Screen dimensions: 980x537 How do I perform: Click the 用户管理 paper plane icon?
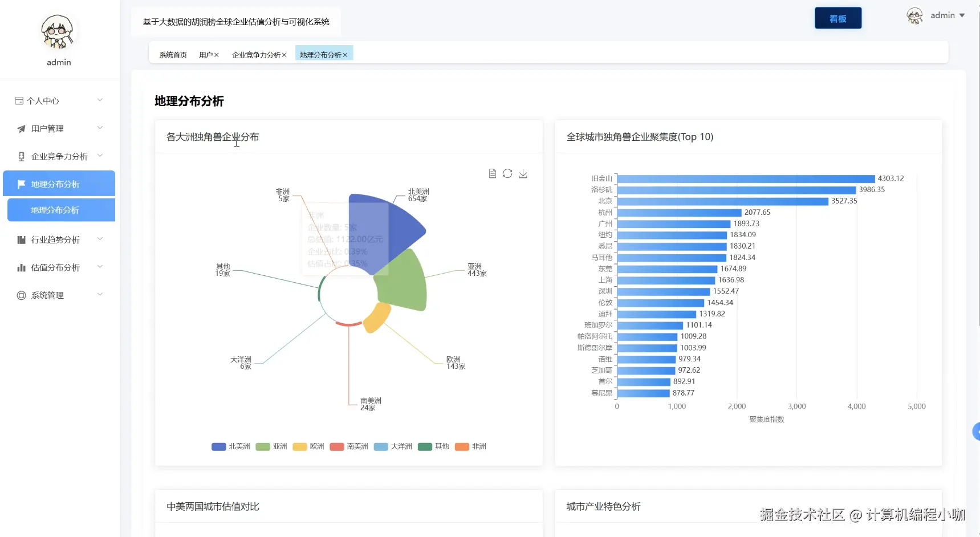coord(21,129)
